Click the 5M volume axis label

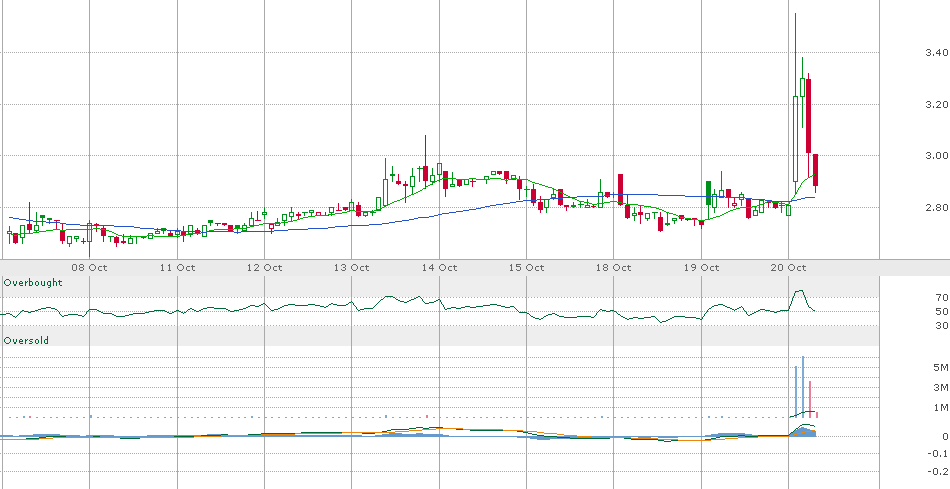click(x=941, y=367)
